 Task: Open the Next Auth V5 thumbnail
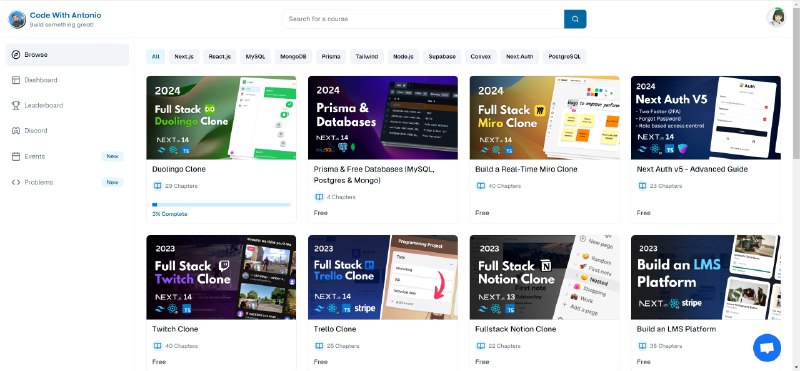coord(706,118)
